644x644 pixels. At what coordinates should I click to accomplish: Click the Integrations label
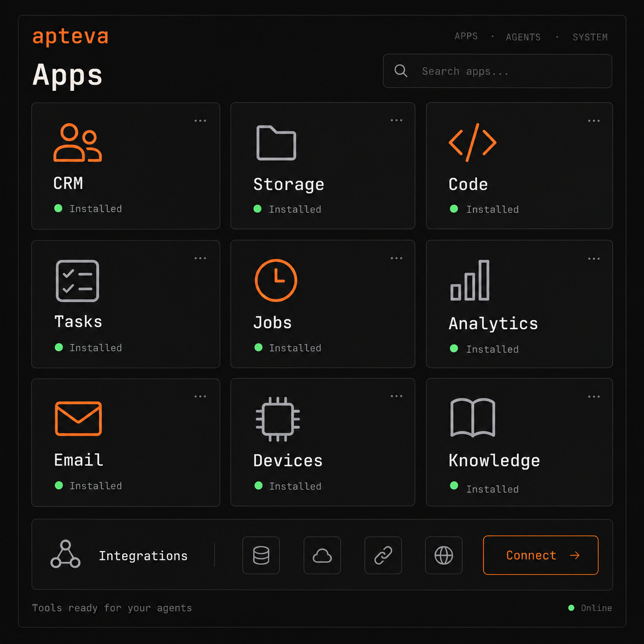coord(143,556)
